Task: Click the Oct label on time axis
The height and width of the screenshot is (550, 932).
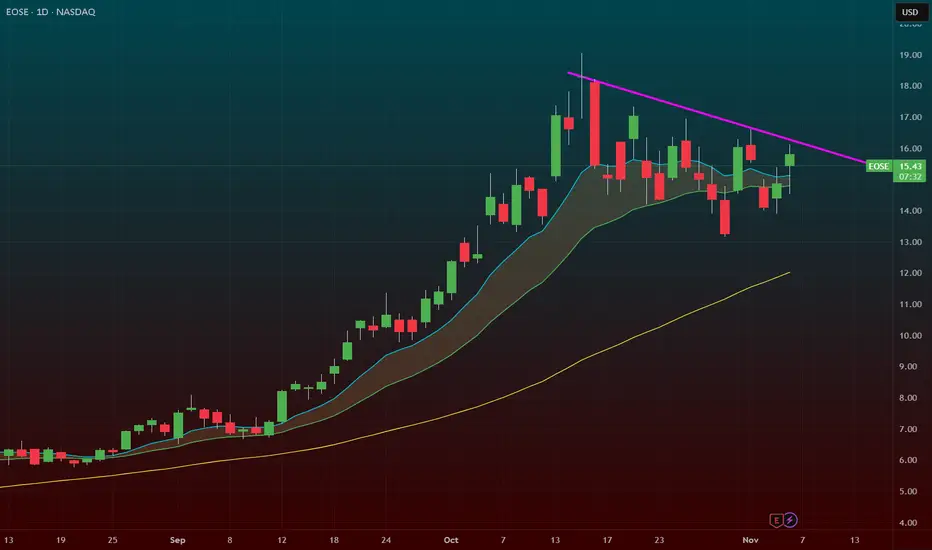Action: coord(451,540)
